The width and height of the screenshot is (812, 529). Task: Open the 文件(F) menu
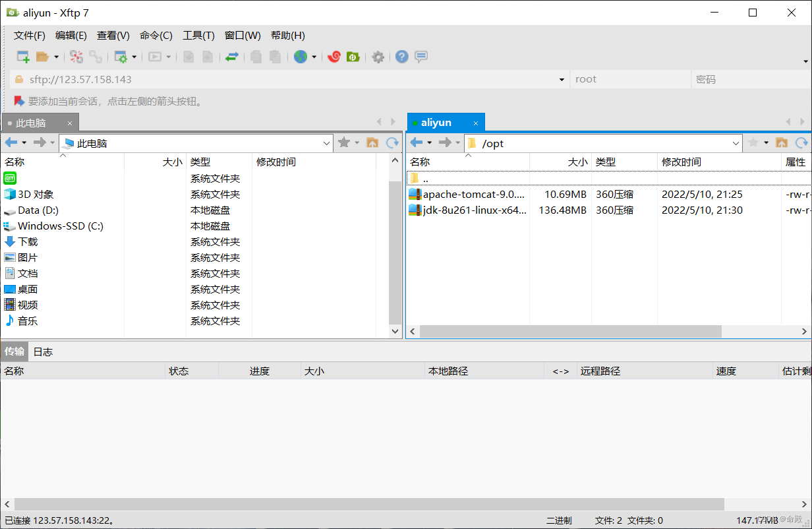[30, 36]
